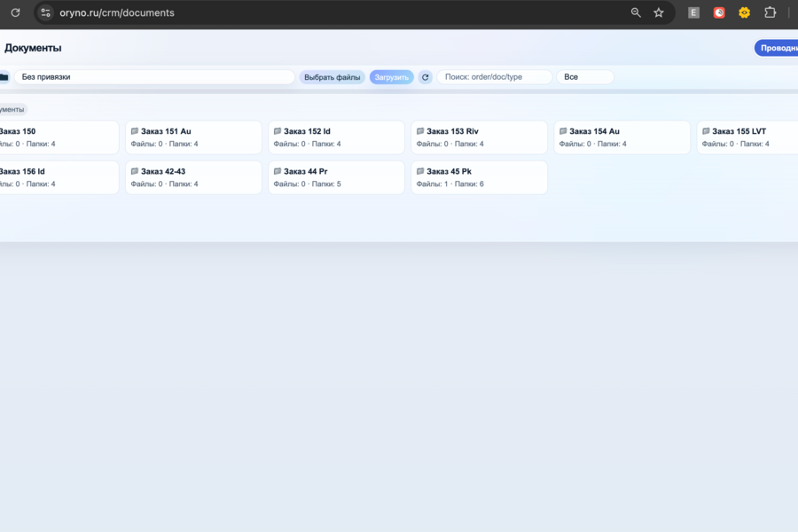
Task: Expand the 'Все' filter dropdown
Action: 585,77
